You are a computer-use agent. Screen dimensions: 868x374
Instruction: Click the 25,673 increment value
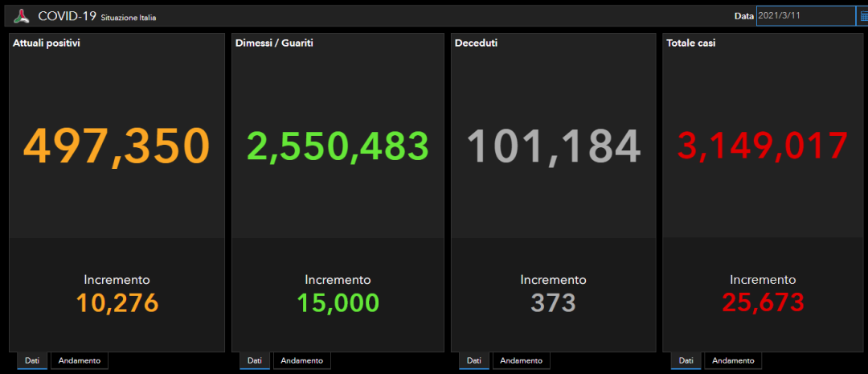point(763,302)
